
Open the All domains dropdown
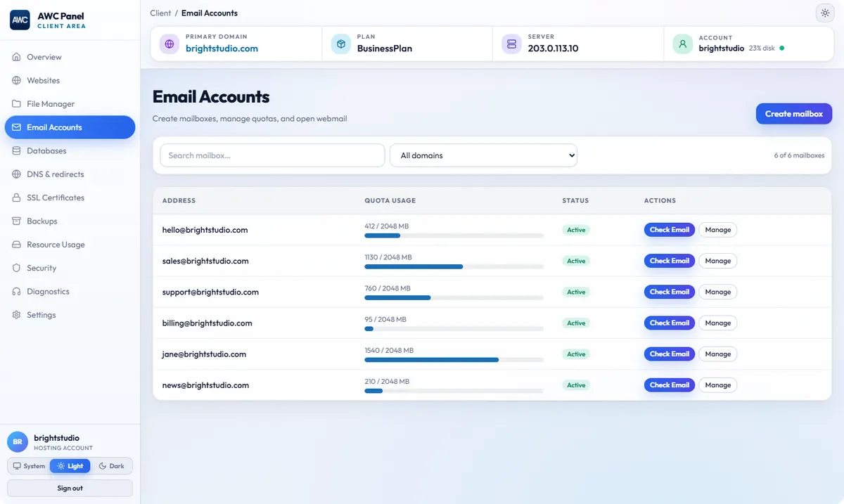483,155
